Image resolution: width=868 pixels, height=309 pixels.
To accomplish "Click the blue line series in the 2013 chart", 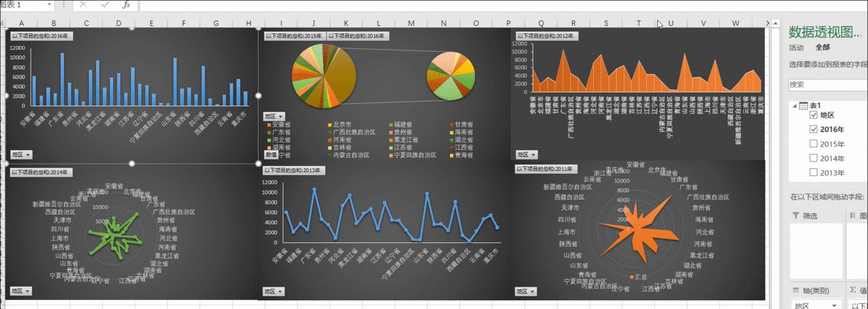I will 391,216.
